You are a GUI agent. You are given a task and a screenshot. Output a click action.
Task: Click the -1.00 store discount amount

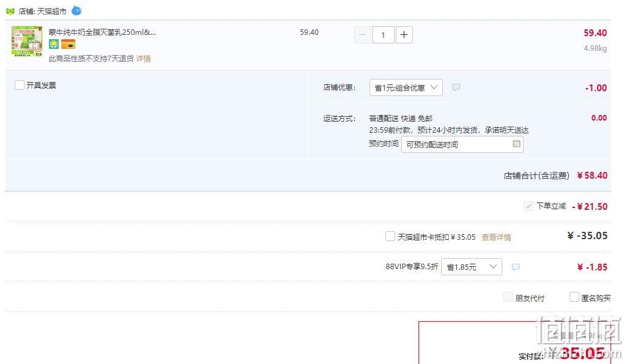[596, 88]
